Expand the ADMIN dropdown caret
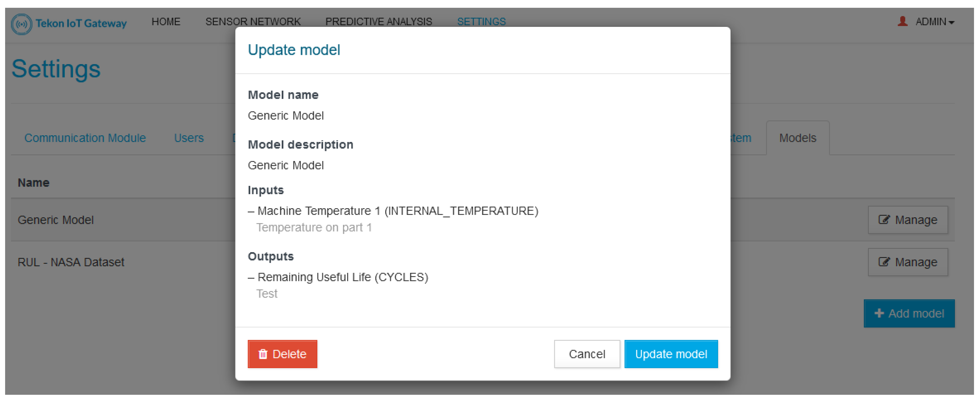980x401 pixels. [952, 22]
